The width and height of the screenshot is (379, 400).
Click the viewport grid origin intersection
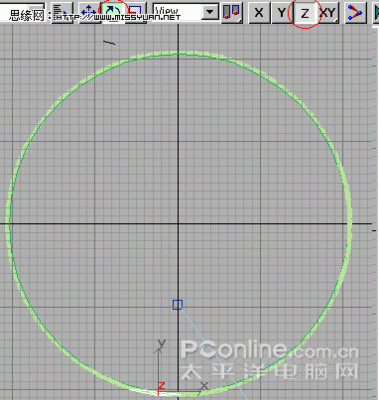[178, 223]
